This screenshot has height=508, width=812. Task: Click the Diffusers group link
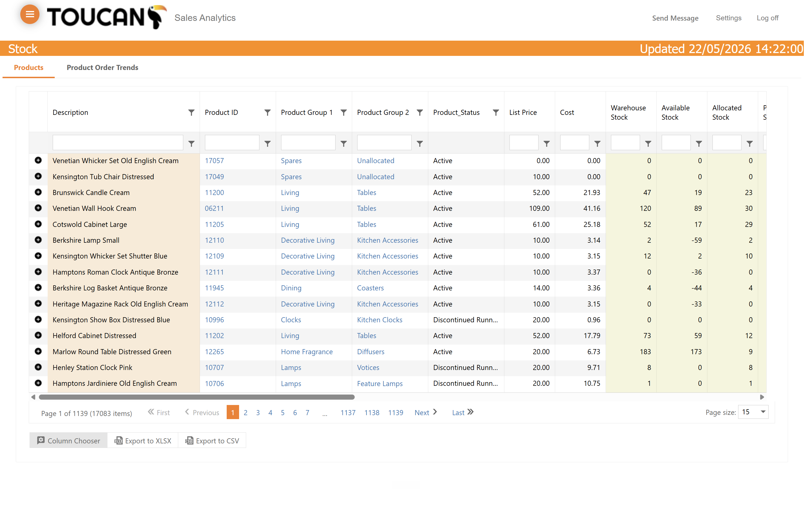370,352
